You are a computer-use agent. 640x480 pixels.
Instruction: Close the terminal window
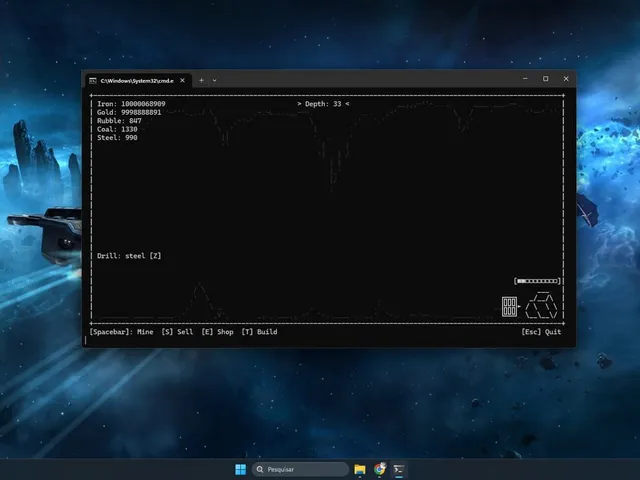(x=566, y=79)
